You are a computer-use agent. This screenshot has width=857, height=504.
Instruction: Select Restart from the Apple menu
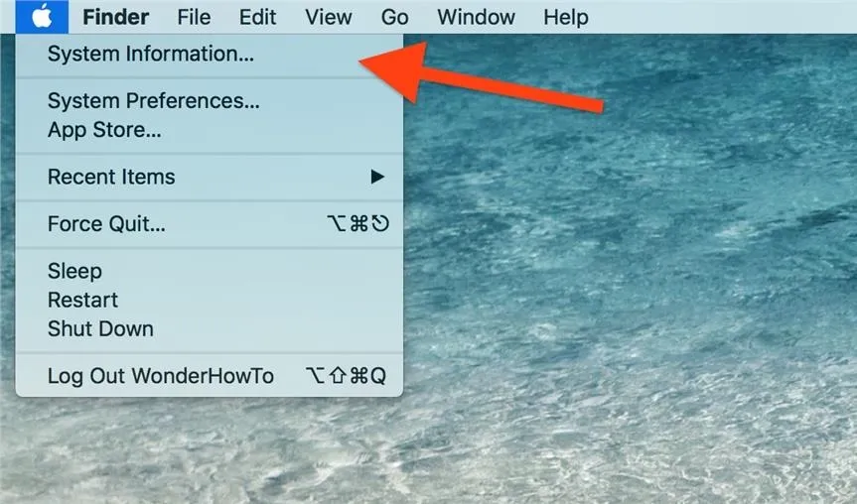[x=210, y=301]
